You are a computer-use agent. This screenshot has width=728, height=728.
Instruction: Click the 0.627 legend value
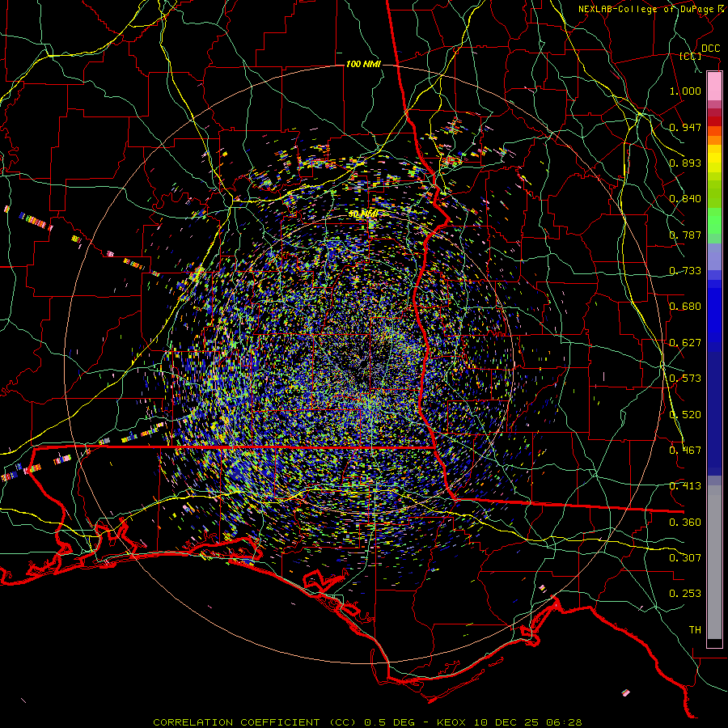685,343
